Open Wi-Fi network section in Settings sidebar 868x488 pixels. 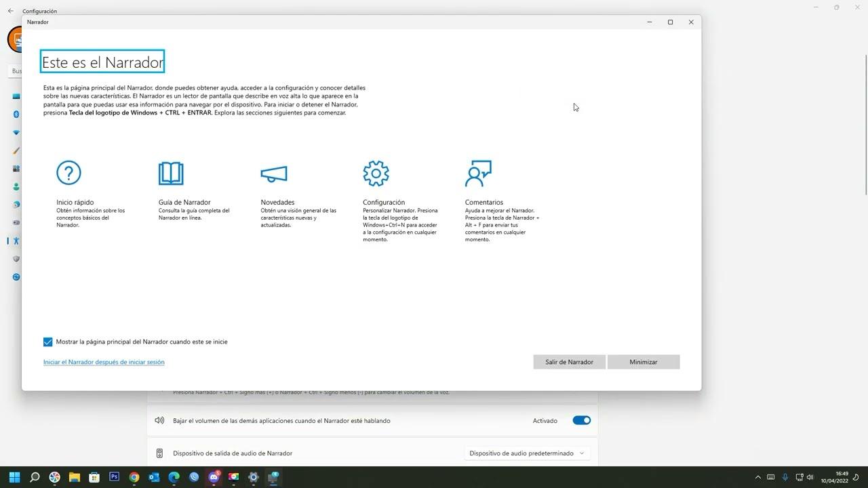pos(16,132)
